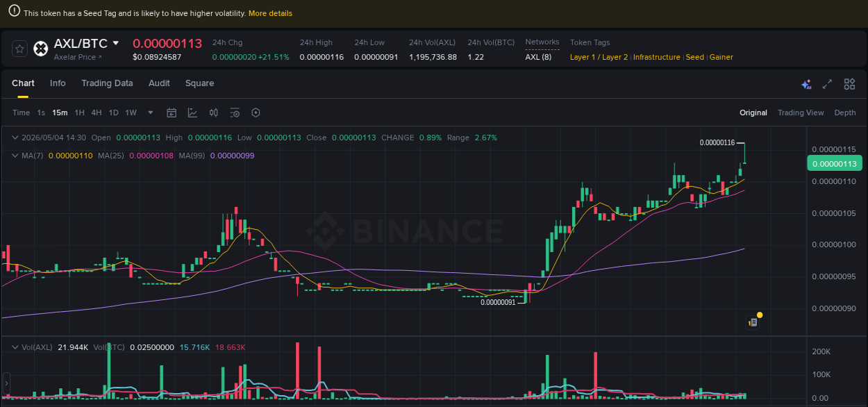Open the technical indicators line chart icon
This screenshot has width=868, height=407.
tap(192, 113)
